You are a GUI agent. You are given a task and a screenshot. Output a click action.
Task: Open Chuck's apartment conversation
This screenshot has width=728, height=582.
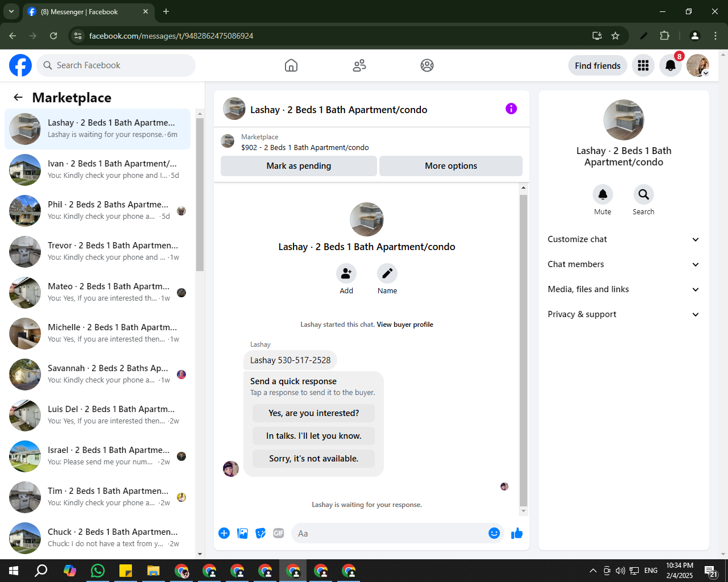click(x=98, y=538)
